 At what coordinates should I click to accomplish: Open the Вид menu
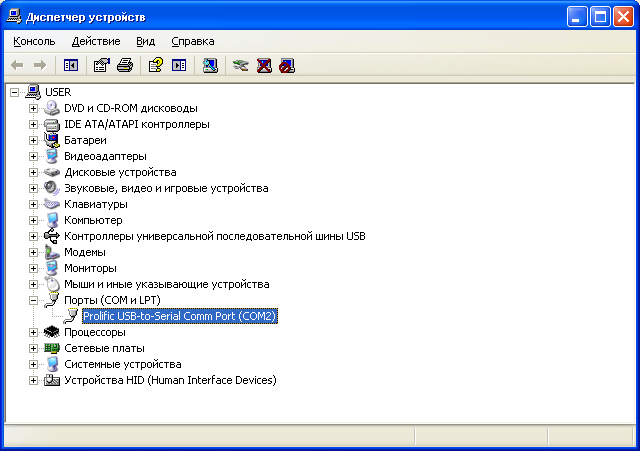pos(145,41)
